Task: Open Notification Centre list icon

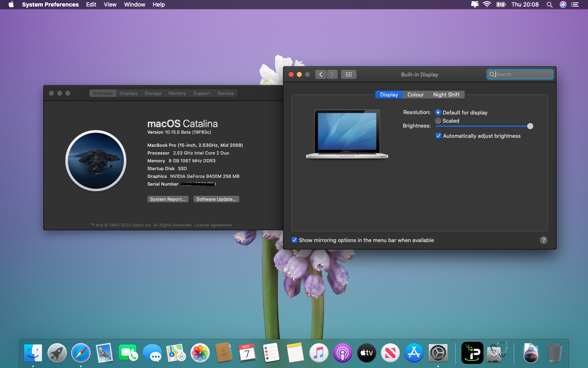Action: [575, 4]
